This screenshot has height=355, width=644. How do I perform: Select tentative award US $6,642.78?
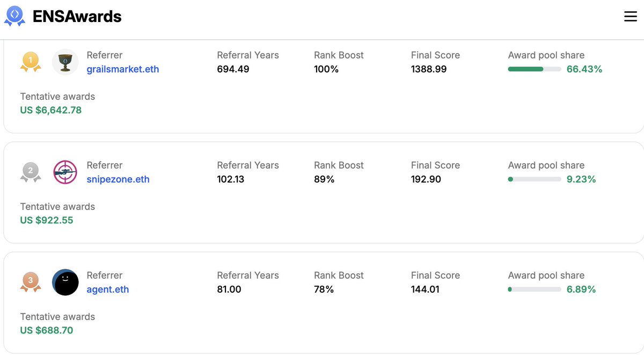pyautogui.click(x=51, y=110)
